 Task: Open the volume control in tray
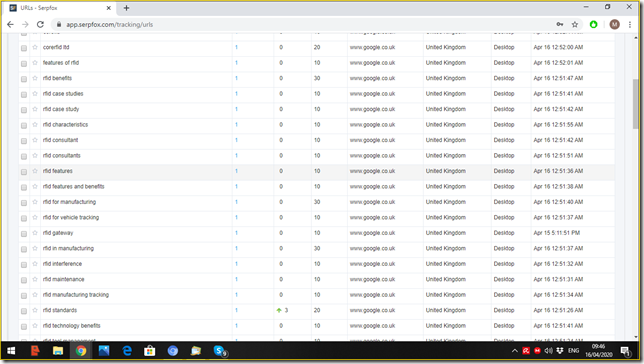pyautogui.click(x=548, y=351)
